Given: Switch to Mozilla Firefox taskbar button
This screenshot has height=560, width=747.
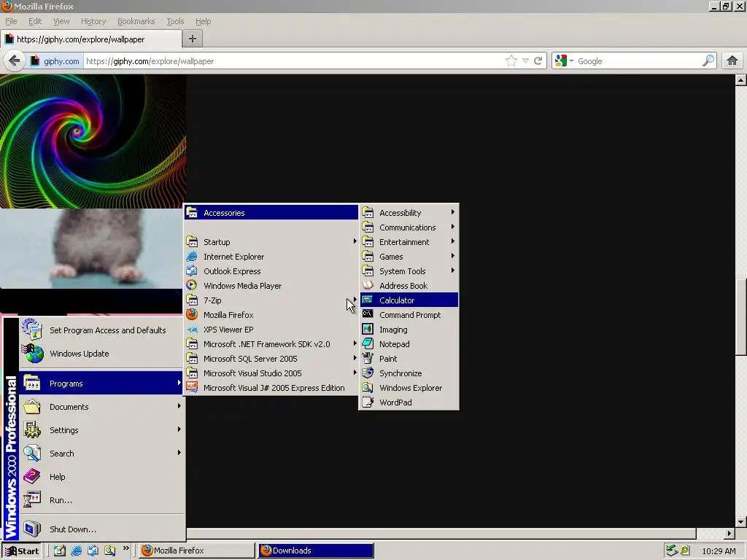Looking at the screenshot, I should [x=196, y=551].
